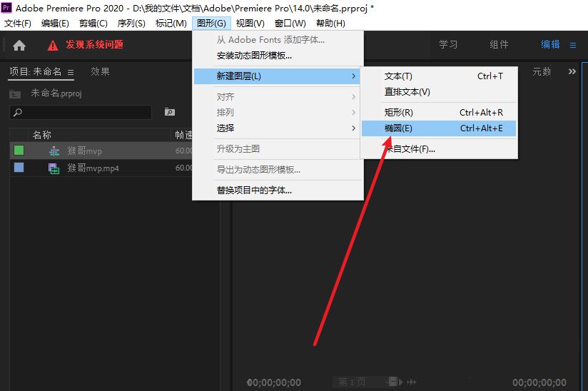Screen dimensions: 588x391
Task: Switch to the 学习 workspace
Action: (448, 44)
